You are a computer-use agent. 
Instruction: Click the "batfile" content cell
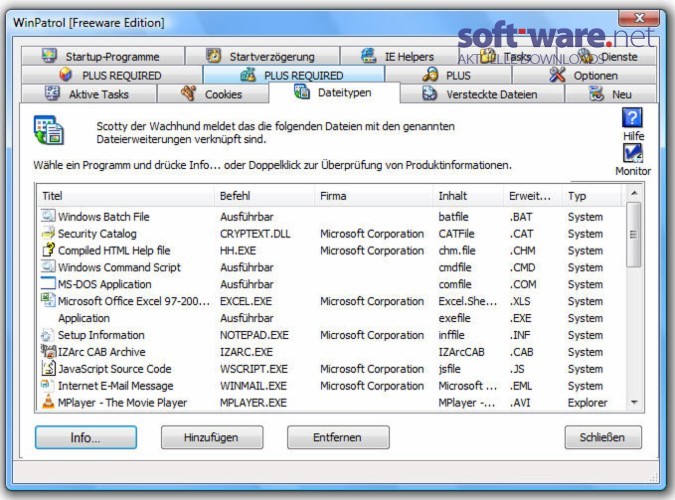point(453,217)
